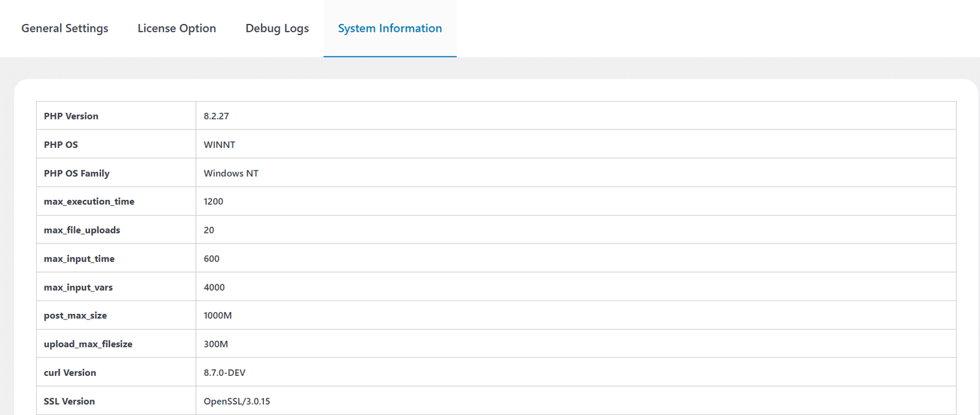This screenshot has height=415, width=980.
Task: Switch to License Option tab
Action: point(176,28)
